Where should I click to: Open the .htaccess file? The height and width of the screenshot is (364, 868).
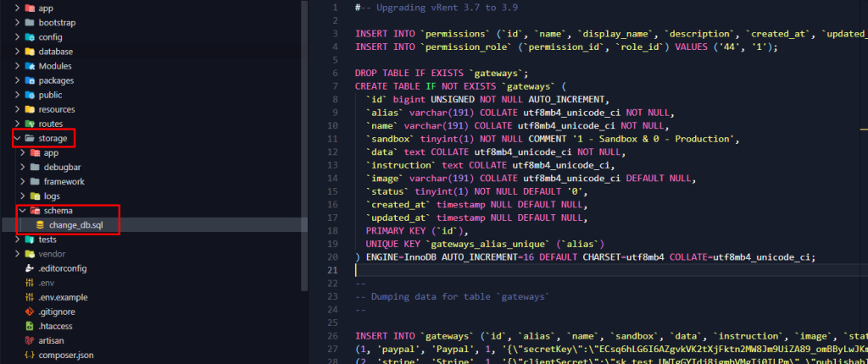coord(57,326)
